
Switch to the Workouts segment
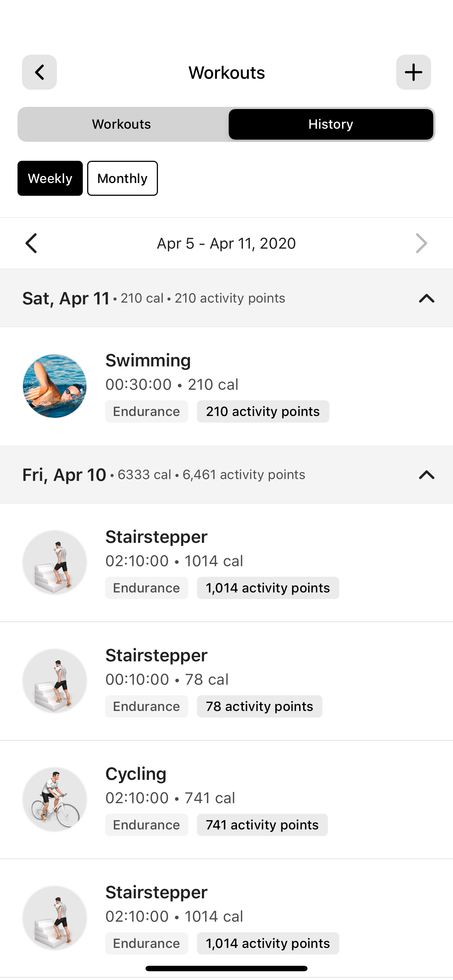121,124
